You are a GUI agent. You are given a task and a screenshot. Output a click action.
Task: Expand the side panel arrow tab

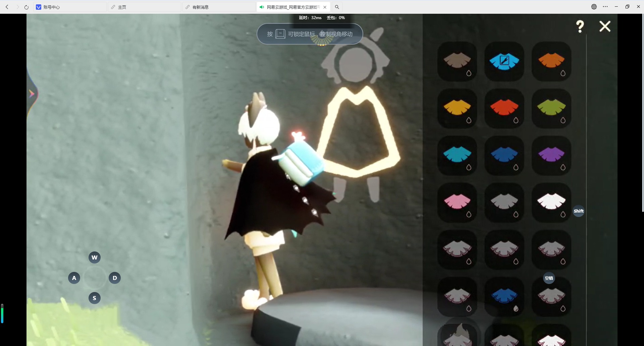[32, 94]
